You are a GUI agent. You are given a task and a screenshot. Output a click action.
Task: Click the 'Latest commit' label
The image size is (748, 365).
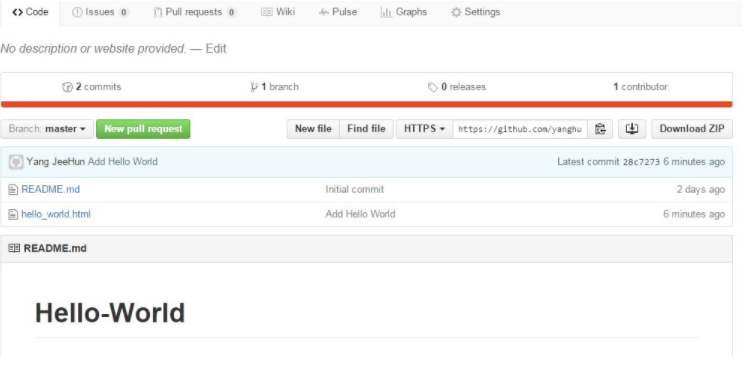588,162
